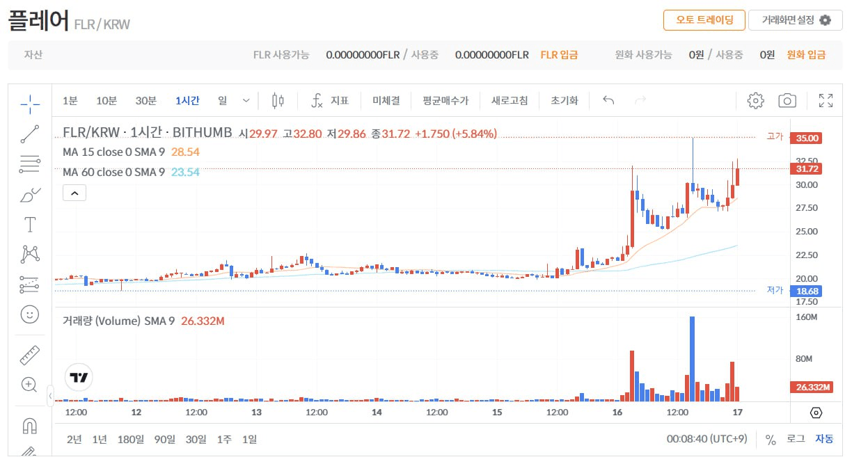Toggle 로그 logarithmic scale
Viewport: 868px width, 464px height.
796,439
